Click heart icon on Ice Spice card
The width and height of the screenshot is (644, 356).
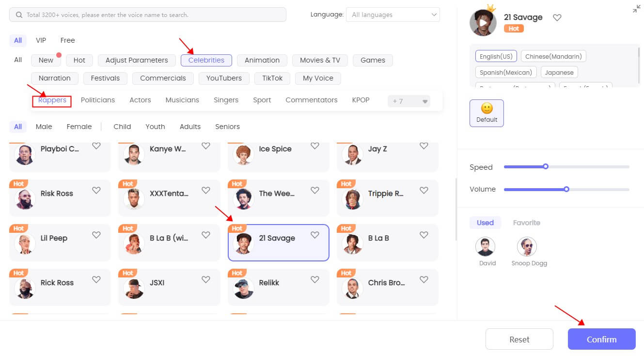(x=315, y=146)
